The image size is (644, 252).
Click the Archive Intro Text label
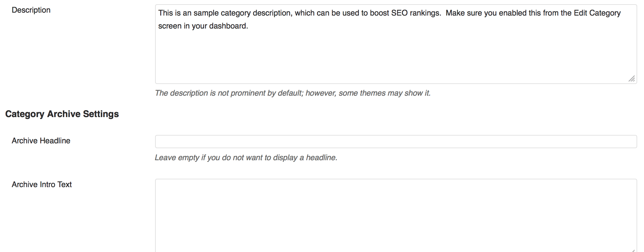(42, 184)
